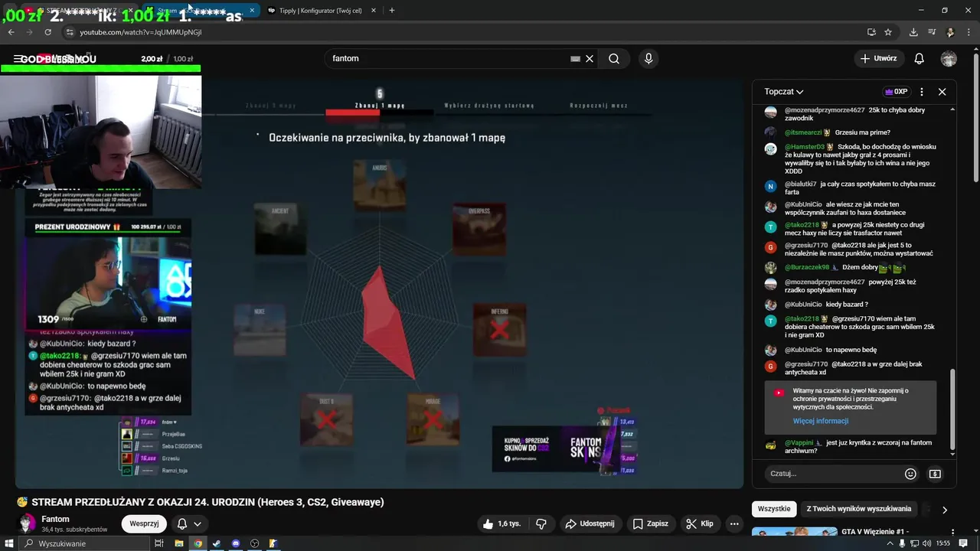Open the Fantom channel name link
This screenshot has height=551, width=980.
[55, 519]
